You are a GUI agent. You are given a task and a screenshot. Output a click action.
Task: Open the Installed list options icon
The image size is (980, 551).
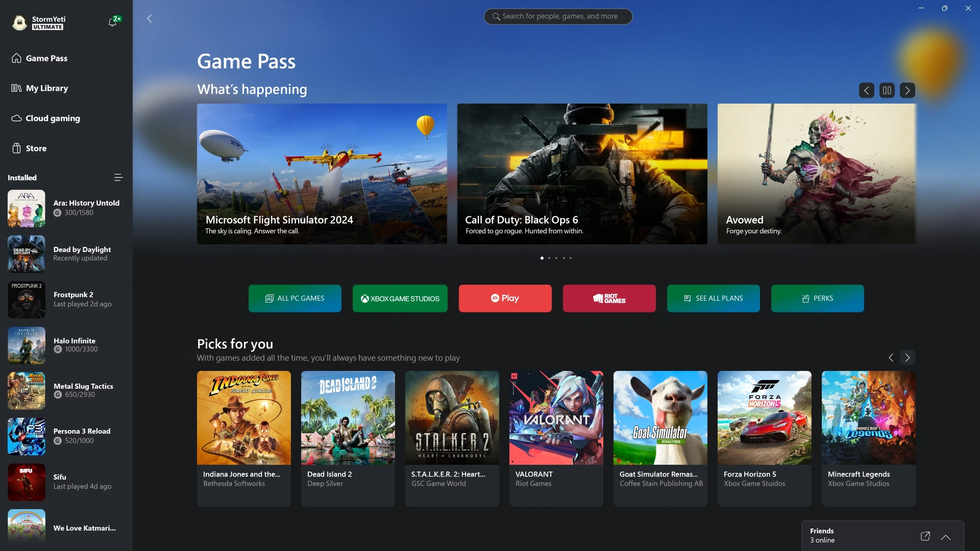pos(118,178)
